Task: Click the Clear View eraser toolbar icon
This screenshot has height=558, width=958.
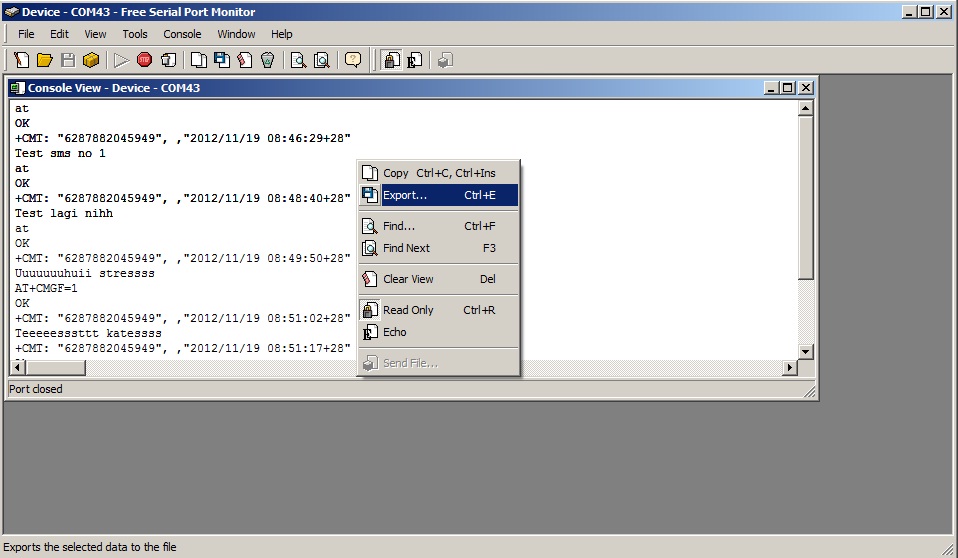Action: 244,60
